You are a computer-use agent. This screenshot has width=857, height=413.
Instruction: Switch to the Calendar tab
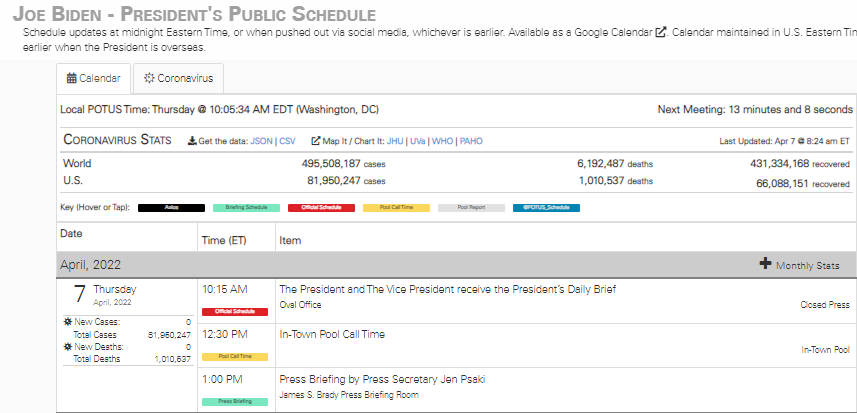(x=93, y=78)
